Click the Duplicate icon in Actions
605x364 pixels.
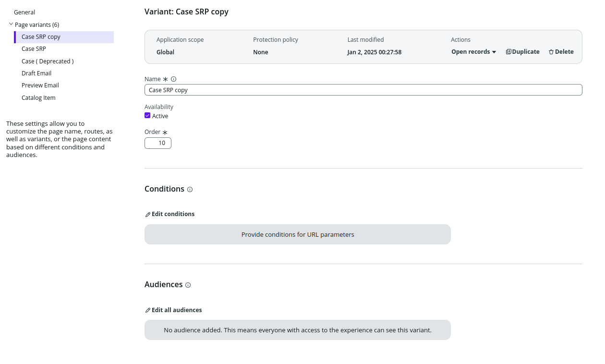508,52
